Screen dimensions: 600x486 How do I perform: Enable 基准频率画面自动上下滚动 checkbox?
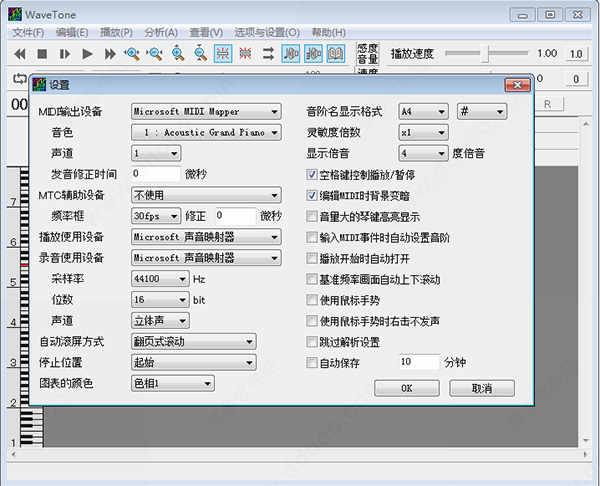click(x=311, y=279)
